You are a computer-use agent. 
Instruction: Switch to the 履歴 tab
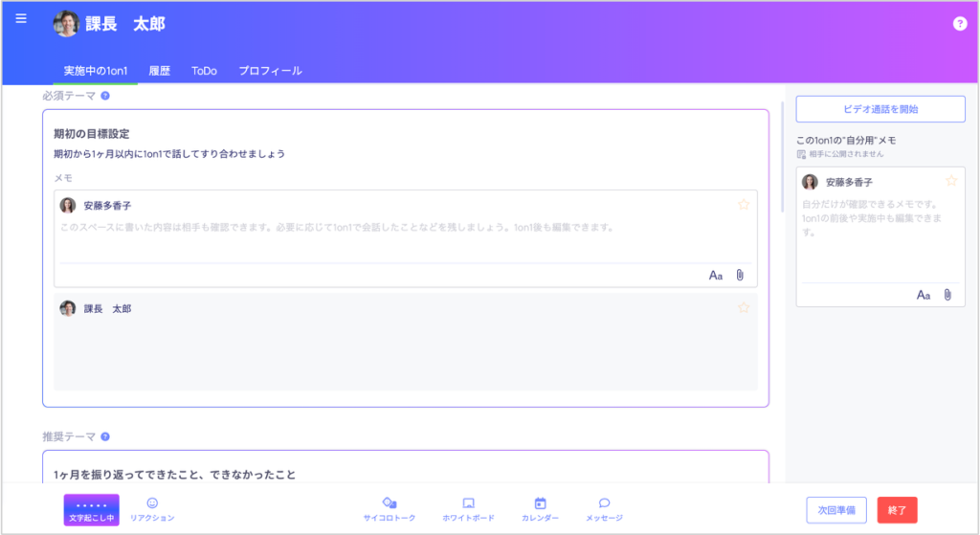(160, 71)
